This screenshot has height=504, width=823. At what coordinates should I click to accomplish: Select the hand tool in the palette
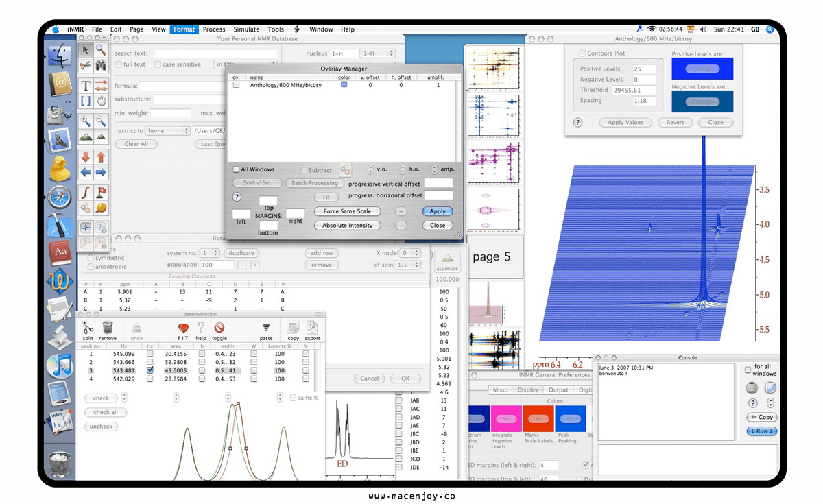(101, 101)
